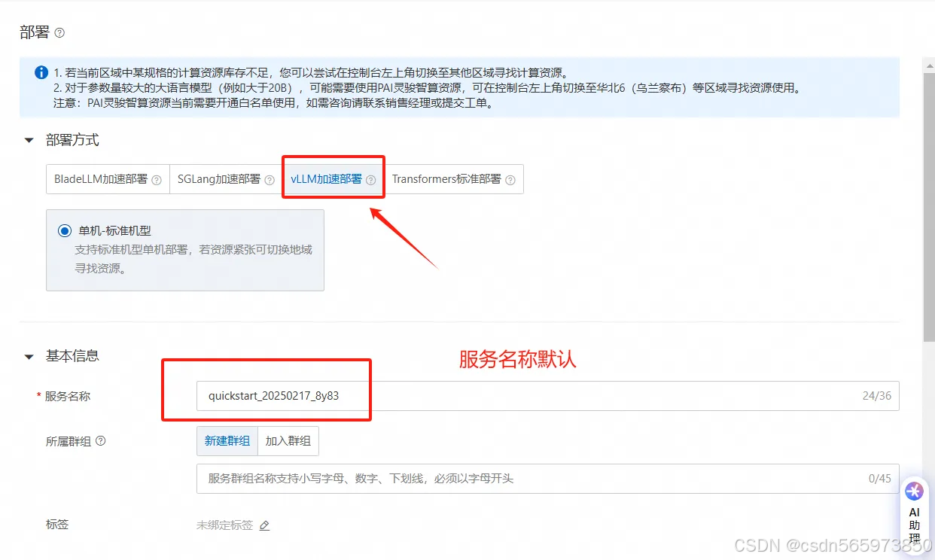Open help icon on BladeLLM加速部署 option
935x560 pixels.
tap(156, 180)
